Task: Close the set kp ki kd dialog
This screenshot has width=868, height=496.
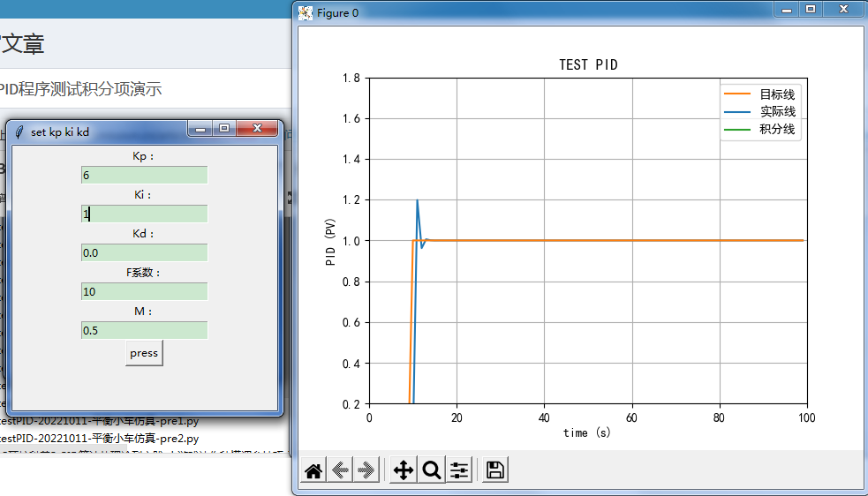Action: [258, 129]
